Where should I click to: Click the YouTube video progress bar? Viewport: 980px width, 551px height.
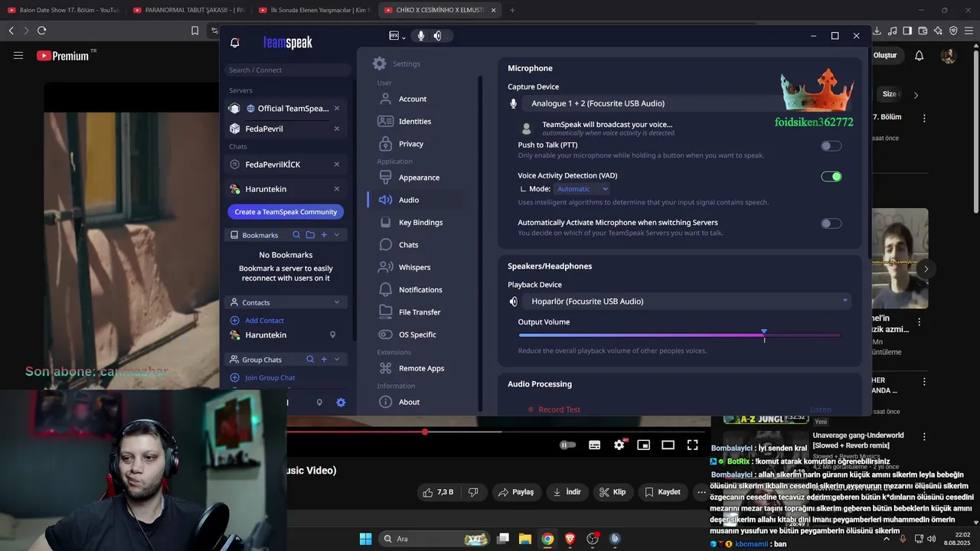498,432
